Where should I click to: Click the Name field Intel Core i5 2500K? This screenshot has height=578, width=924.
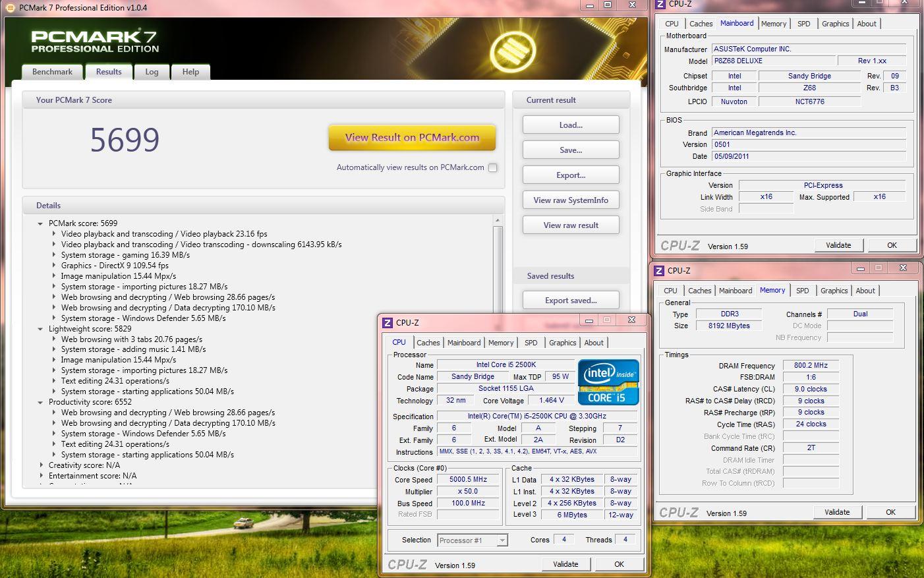pos(506,364)
